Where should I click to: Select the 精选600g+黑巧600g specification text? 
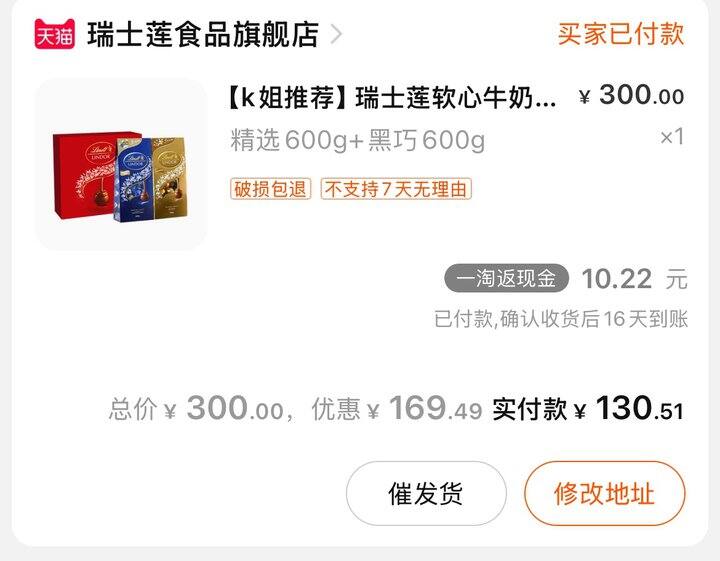click(357, 140)
